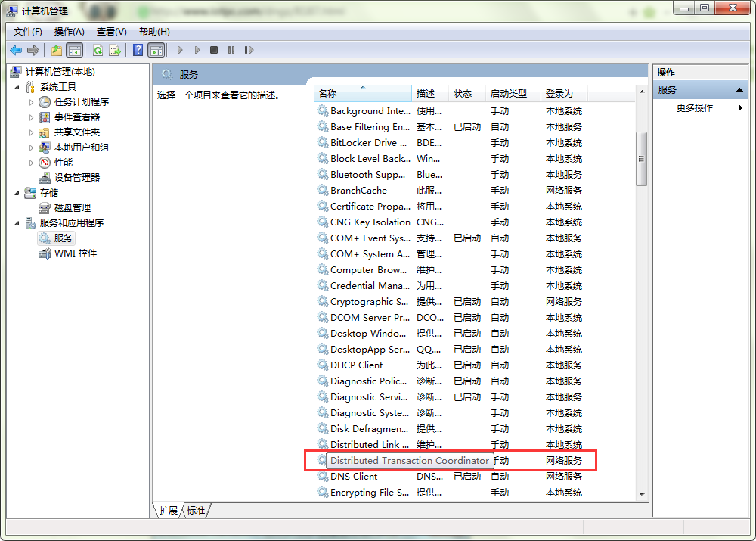Viewport: 756px width, 541px height.
Task: Open the blue Help question mark icon
Action: click(x=138, y=50)
